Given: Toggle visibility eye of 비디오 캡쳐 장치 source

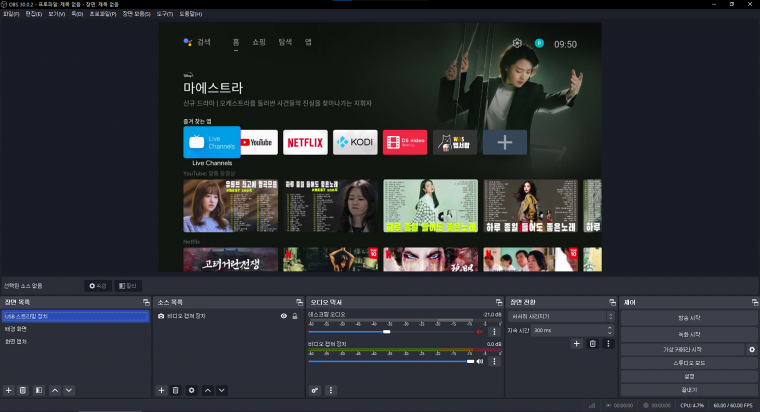Looking at the screenshot, I should [284, 316].
